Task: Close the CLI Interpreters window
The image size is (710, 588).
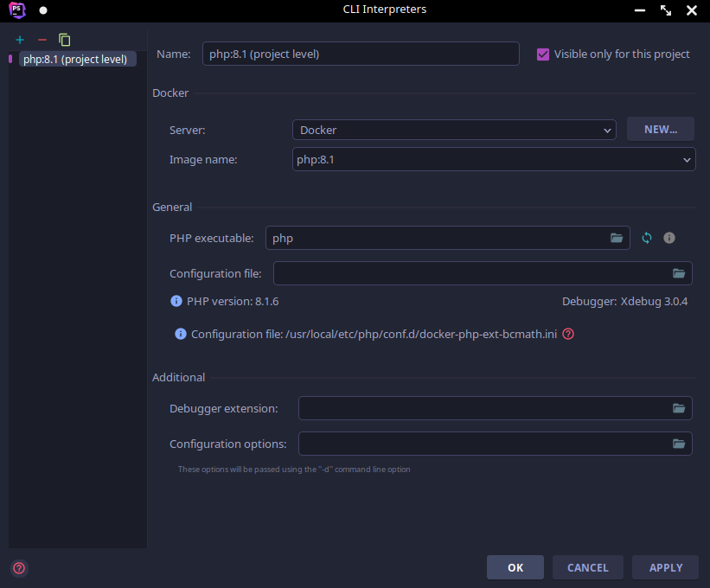Action: click(692, 10)
